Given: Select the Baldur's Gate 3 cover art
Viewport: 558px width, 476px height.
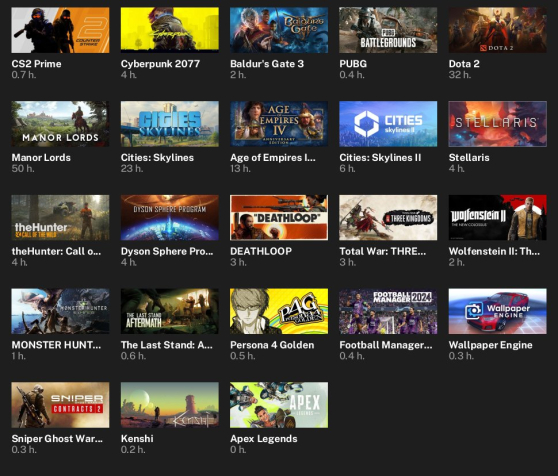Looking at the screenshot, I should (279, 30).
